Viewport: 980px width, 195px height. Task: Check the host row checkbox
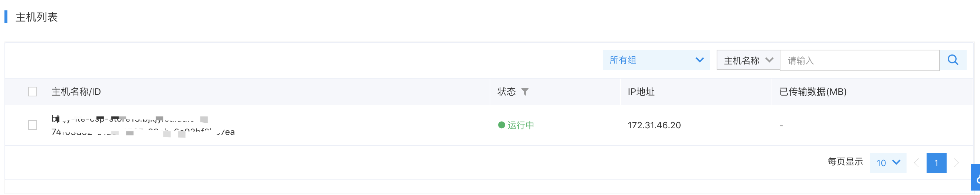33,125
